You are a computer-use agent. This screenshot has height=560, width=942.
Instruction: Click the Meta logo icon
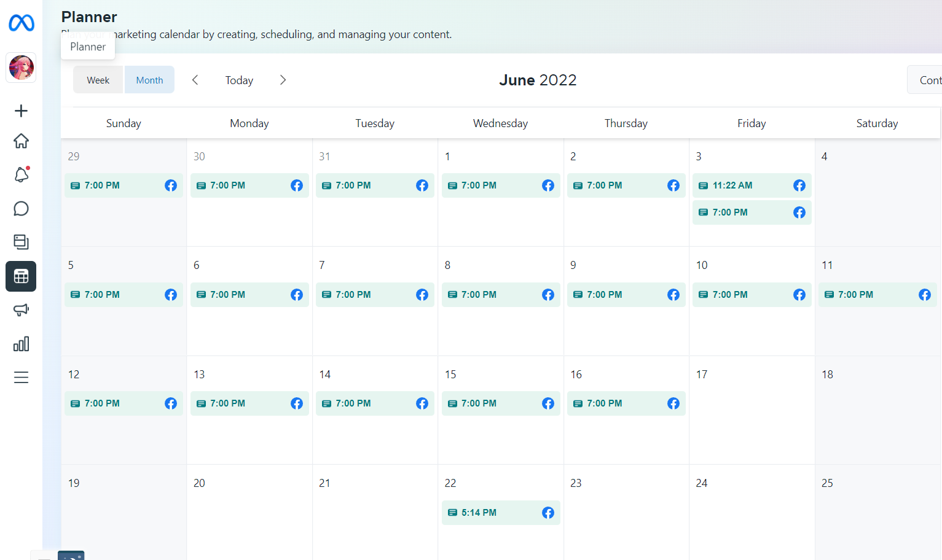tap(22, 23)
